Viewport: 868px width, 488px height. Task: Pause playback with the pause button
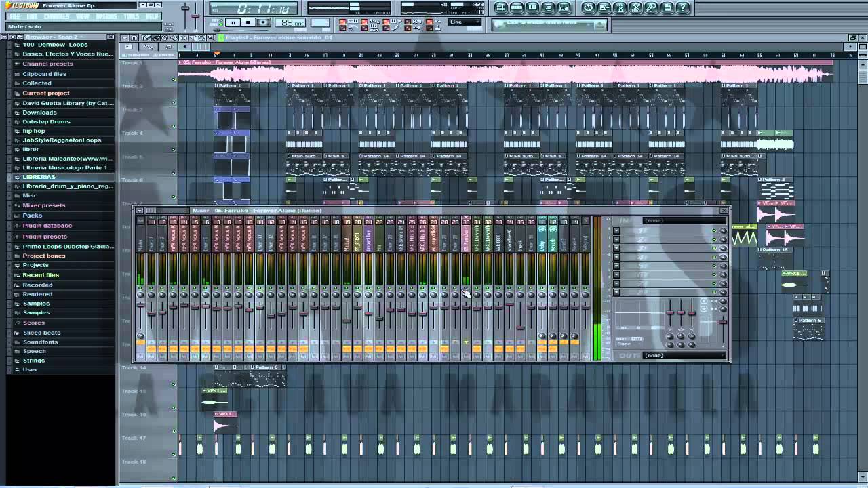233,23
